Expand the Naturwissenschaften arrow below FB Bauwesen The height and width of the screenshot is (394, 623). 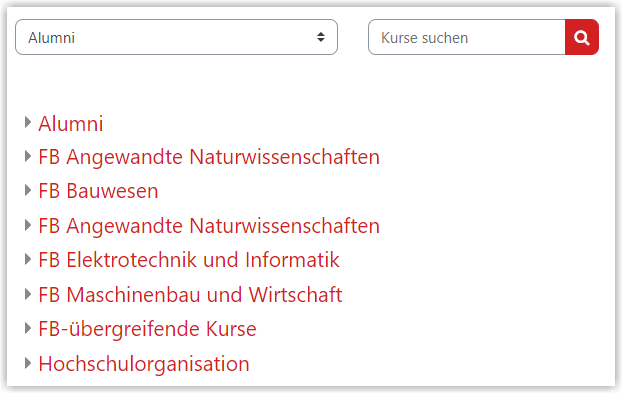pos(27,225)
